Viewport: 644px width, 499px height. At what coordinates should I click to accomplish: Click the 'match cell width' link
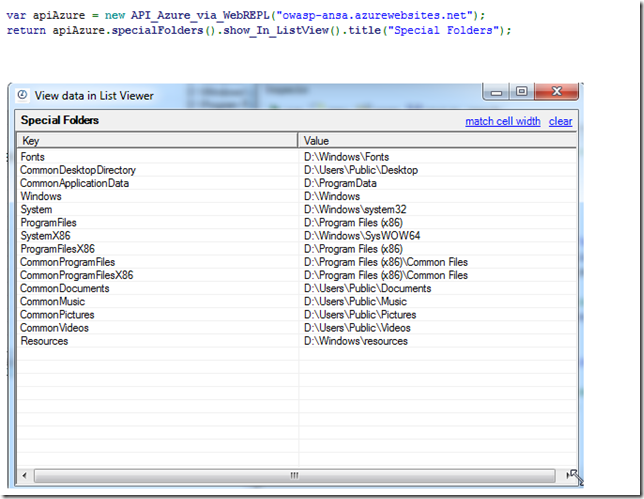coord(502,121)
